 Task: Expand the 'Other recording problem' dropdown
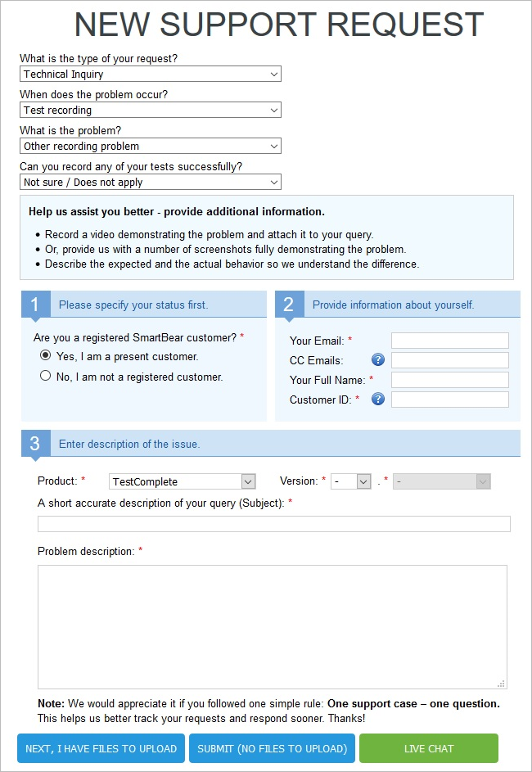click(x=151, y=146)
